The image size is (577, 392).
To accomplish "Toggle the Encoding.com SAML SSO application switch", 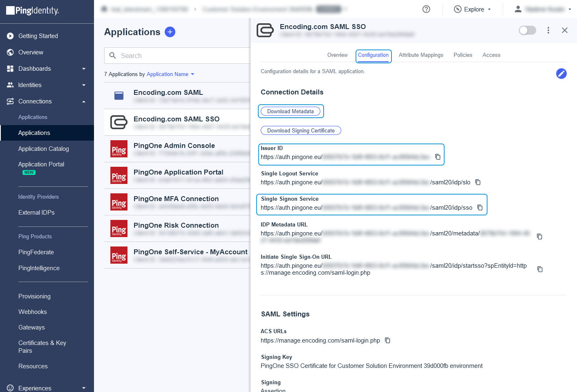I will pos(527,30).
